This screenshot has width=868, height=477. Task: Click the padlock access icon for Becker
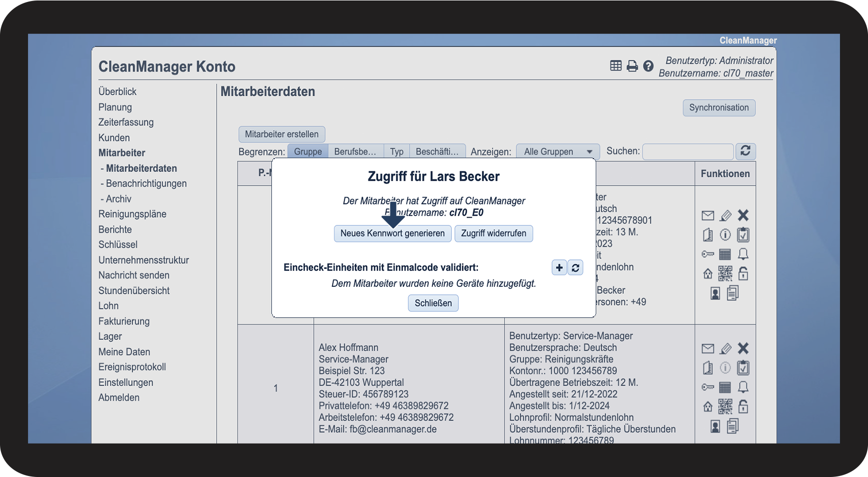tap(743, 273)
